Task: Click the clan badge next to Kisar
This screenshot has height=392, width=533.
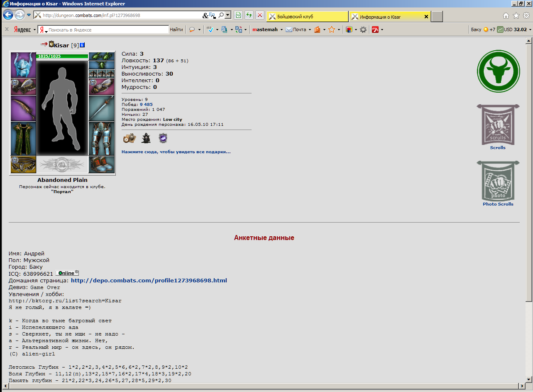Action: (51, 44)
